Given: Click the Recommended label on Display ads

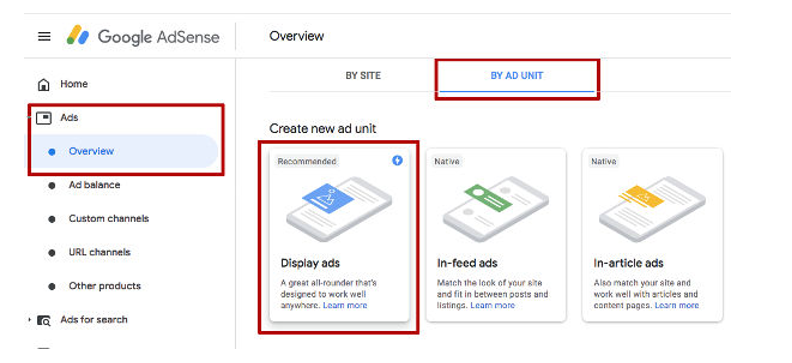Looking at the screenshot, I should pos(306,162).
